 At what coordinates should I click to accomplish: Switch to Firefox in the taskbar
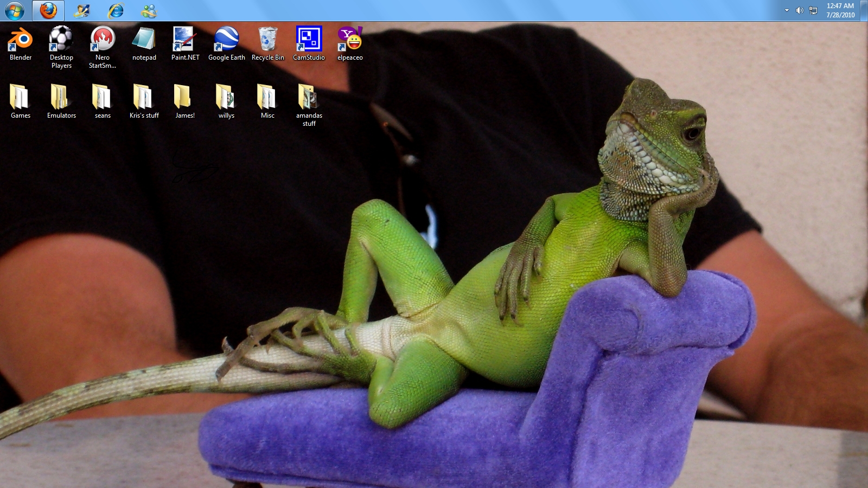pyautogui.click(x=48, y=10)
